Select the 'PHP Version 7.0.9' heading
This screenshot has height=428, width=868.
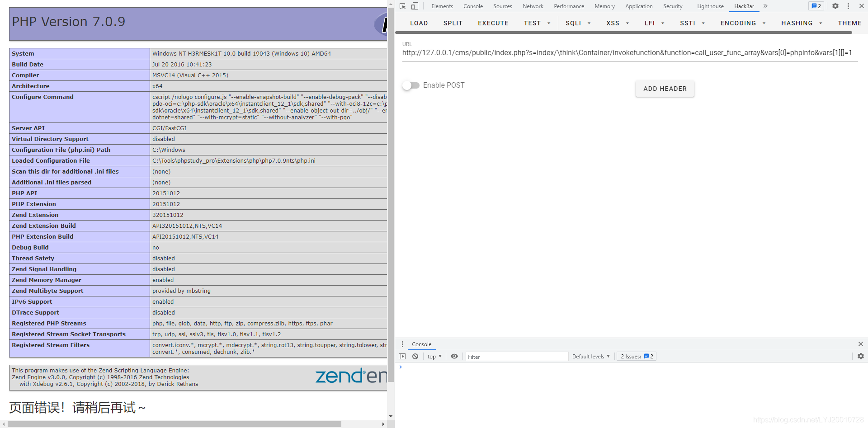[x=68, y=22]
